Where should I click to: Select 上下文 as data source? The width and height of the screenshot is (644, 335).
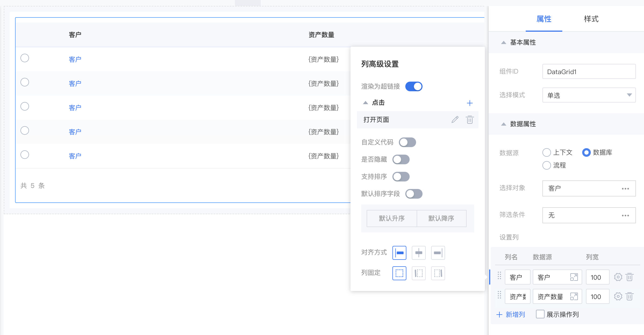tap(546, 152)
